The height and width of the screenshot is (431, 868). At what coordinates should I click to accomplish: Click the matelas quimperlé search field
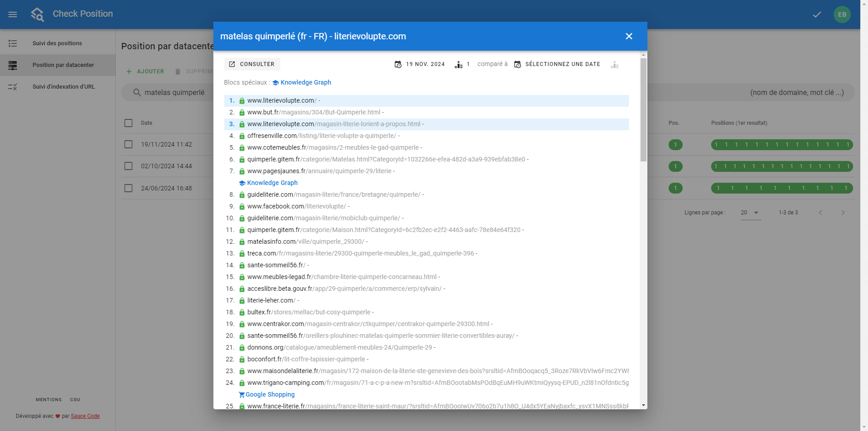pos(175,93)
